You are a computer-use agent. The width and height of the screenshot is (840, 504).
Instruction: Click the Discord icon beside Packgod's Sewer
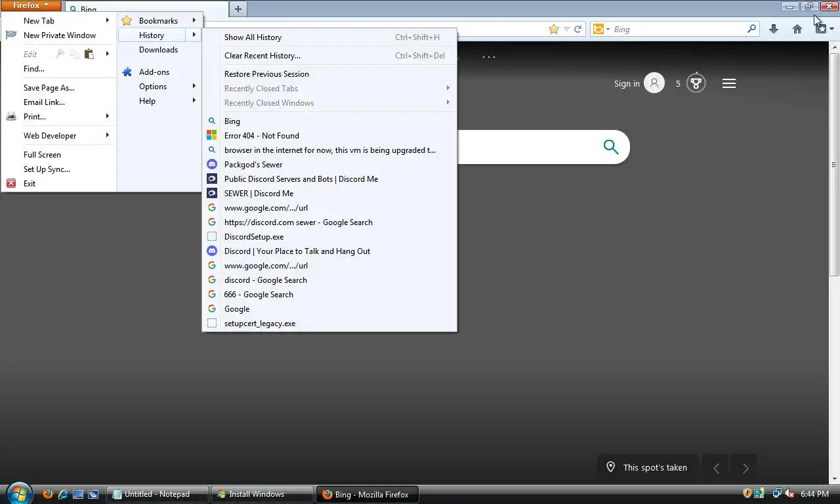click(x=212, y=165)
